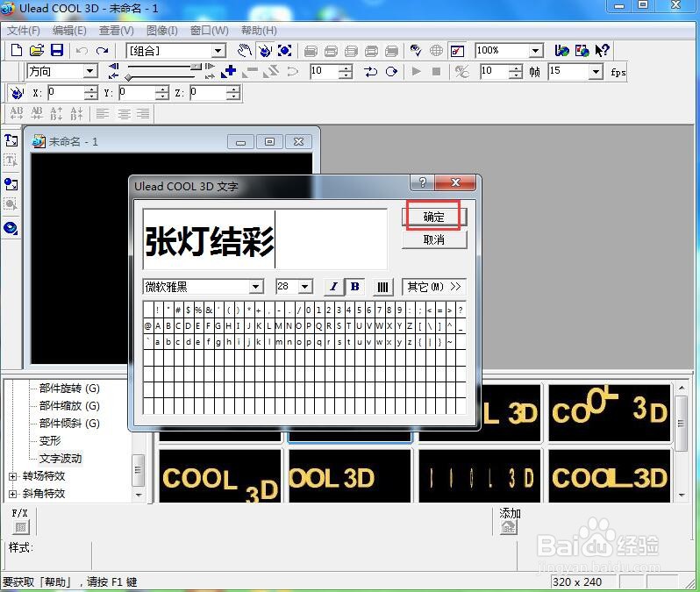Open the 编辑(E) menu
This screenshot has height=592, width=700.
click(69, 31)
